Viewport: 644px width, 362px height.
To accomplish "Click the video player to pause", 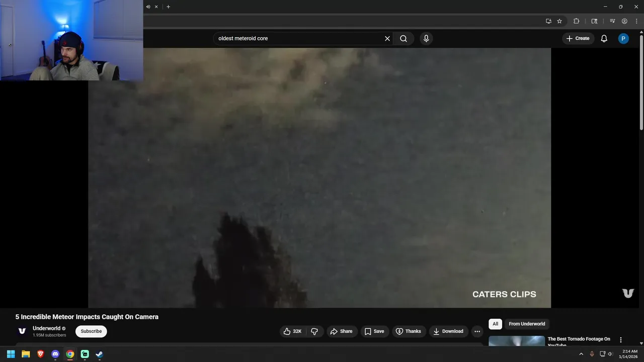I will (x=319, y=177).
